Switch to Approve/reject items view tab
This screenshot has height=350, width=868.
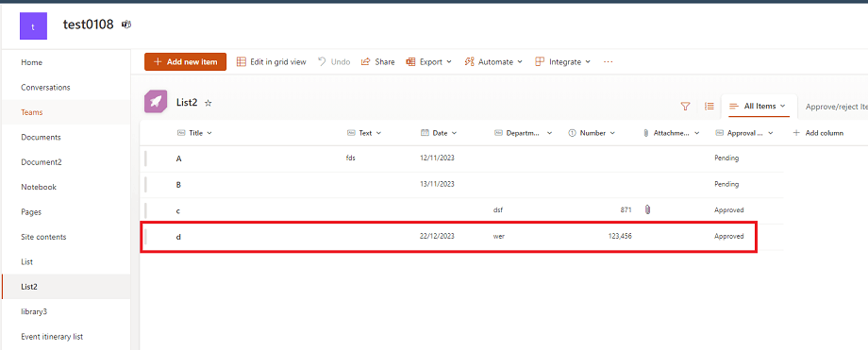pyautogui.click(x=837, y=107)
